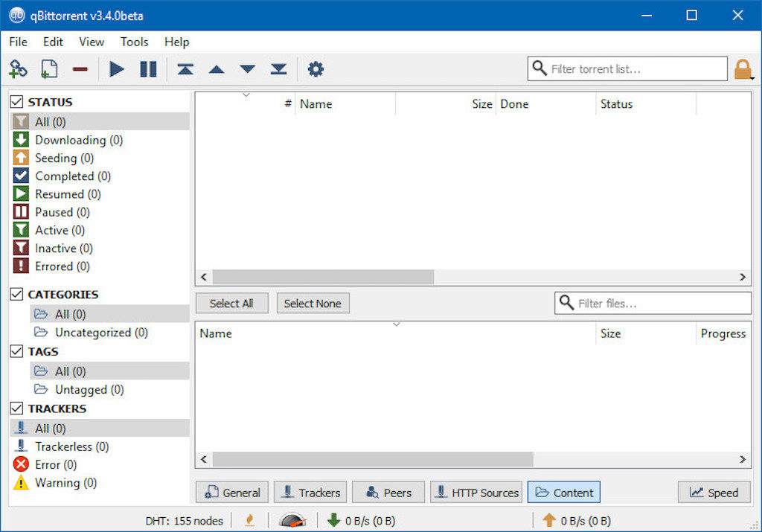Switch to the General tab
The image size is (762, 532).
pyautogui.click(x=232, y=492)
